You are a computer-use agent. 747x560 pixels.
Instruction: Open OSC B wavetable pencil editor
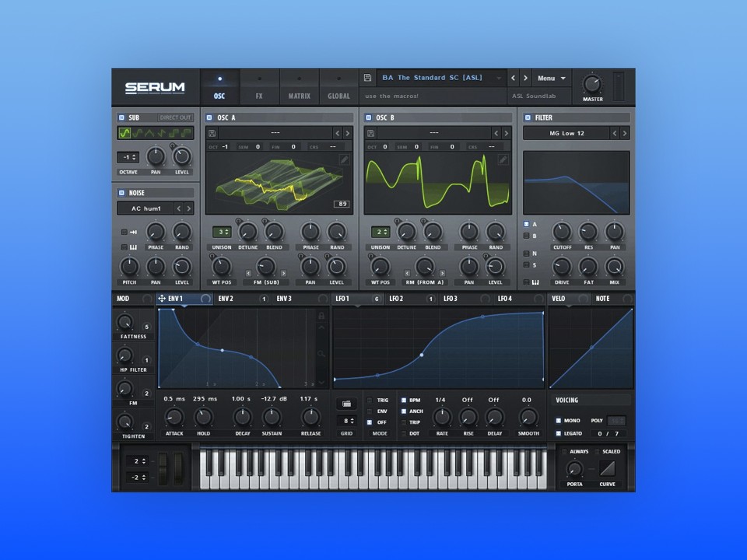click(x=503, y=160)
